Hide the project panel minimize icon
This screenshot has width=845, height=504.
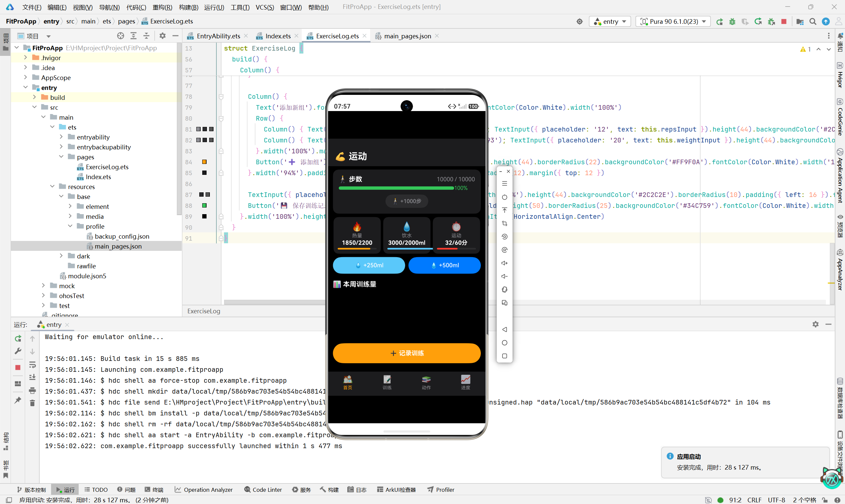point(175,36)
